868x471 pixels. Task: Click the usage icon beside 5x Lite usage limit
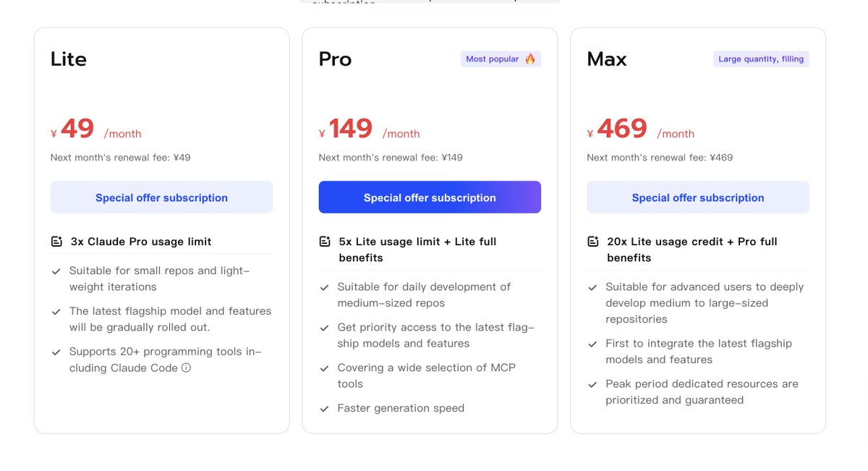tap(325, 242)
